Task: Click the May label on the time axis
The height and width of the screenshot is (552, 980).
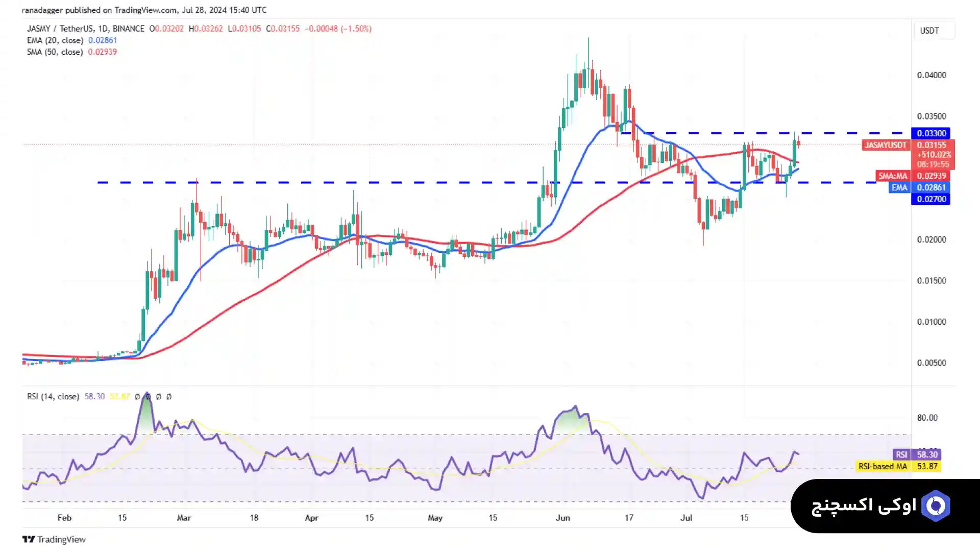Action: pyautogui.click(x=435, y=518)
